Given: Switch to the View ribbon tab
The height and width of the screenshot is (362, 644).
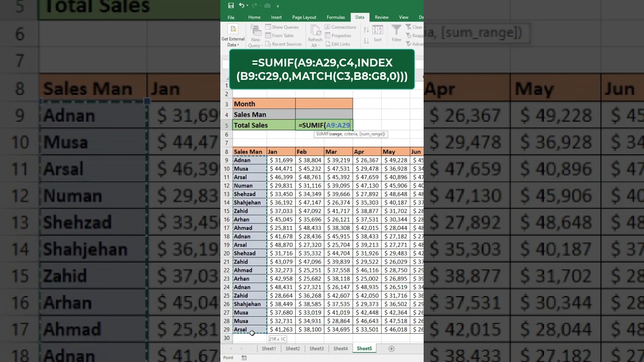Looking at the screenshot, I should click(404, 17).
